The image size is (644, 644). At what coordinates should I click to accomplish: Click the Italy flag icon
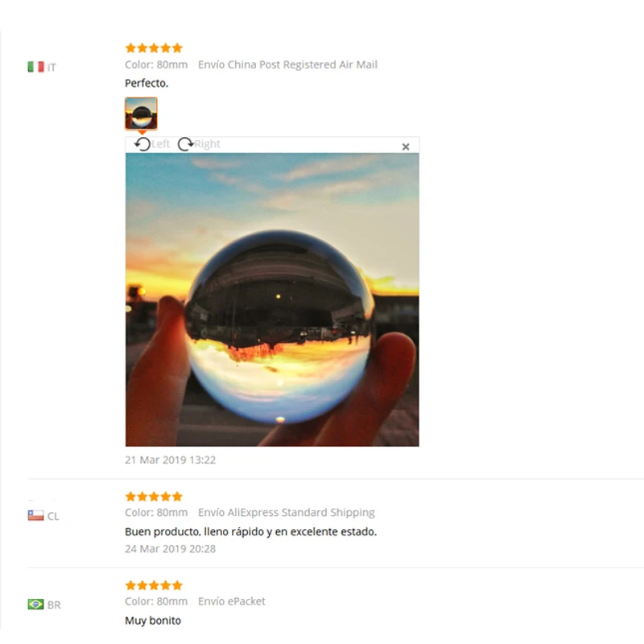point(35,67)
